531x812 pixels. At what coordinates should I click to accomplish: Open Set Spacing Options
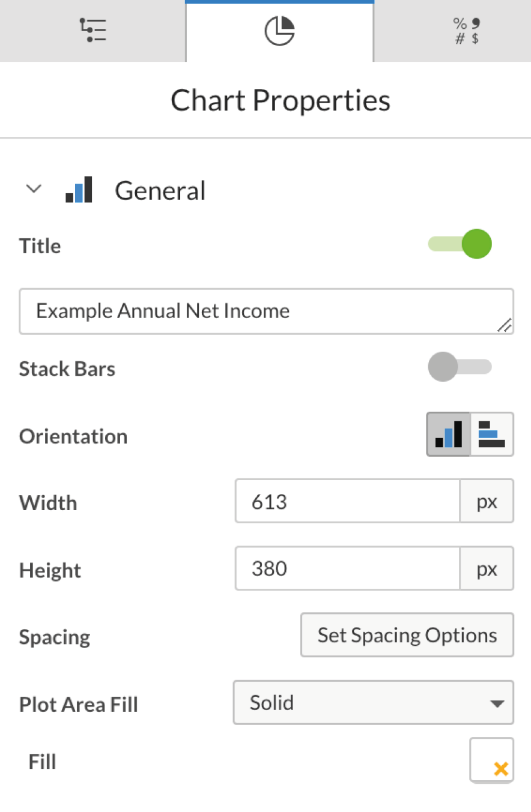coord(407,635)
